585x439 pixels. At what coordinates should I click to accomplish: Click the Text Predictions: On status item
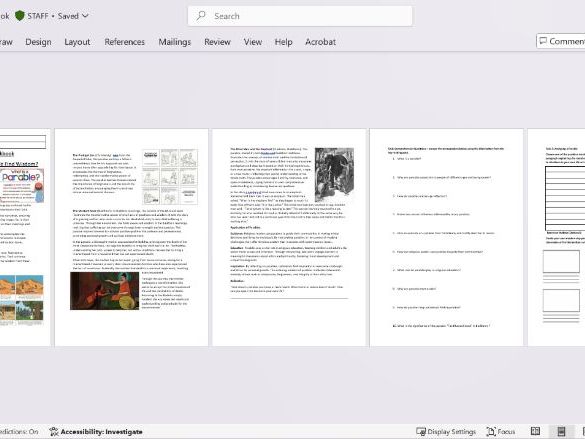click(19, 432)
